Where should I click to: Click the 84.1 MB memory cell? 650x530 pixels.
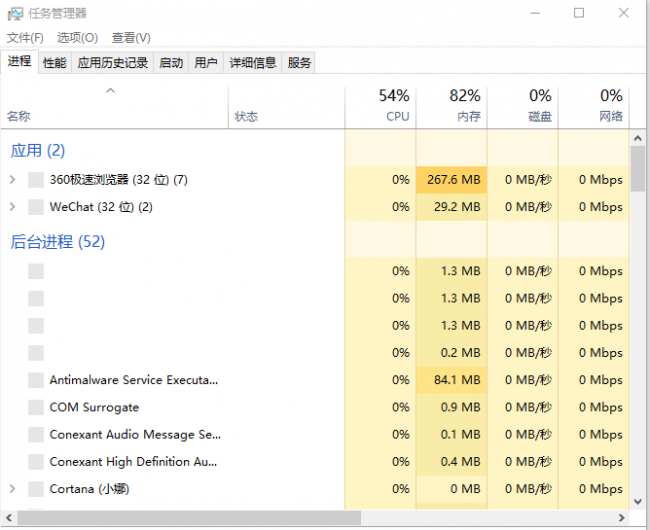[x=451, y=380]
